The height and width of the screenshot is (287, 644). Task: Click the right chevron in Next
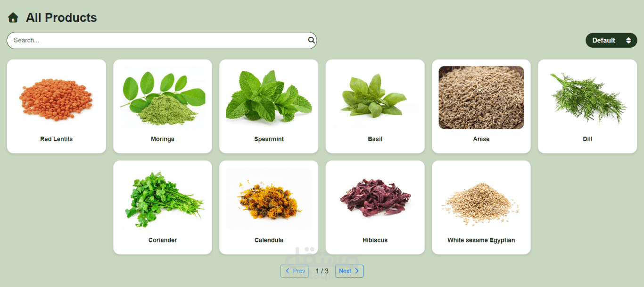pyautogui.click(x=357, y=271)
